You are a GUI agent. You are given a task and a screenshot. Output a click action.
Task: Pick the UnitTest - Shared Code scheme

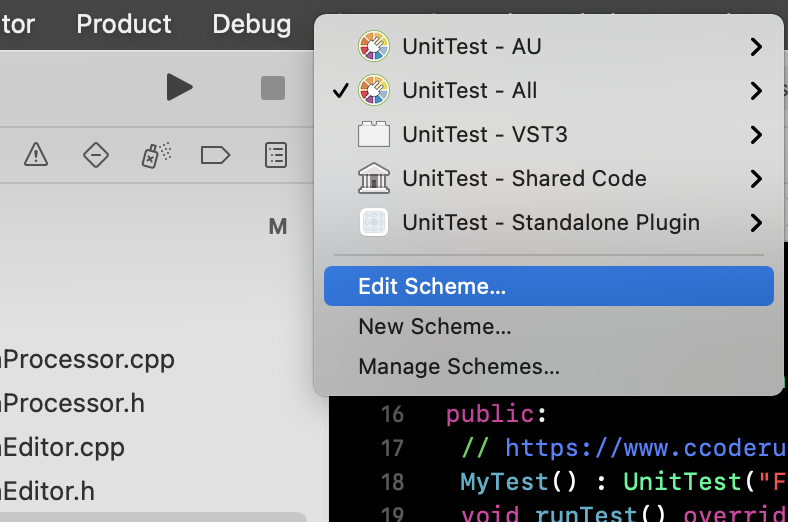tap(524, 178)
